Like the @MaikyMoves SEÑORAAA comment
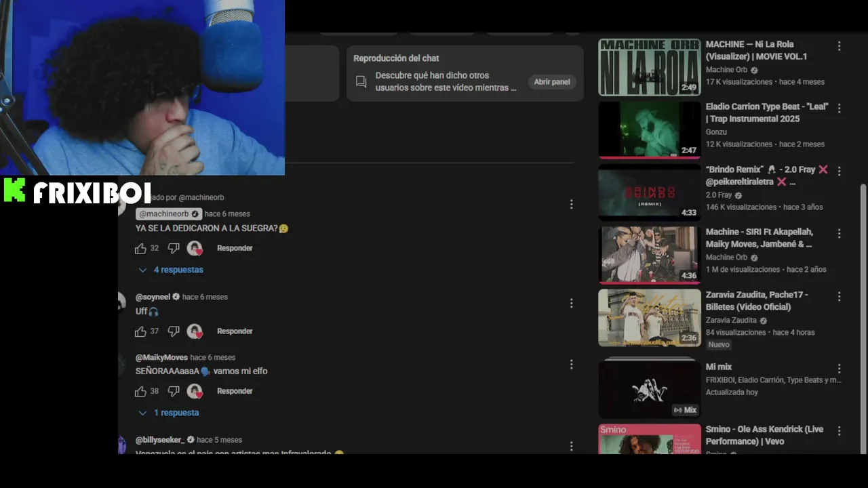The image size is (868, 488). [x=140, y=391]
